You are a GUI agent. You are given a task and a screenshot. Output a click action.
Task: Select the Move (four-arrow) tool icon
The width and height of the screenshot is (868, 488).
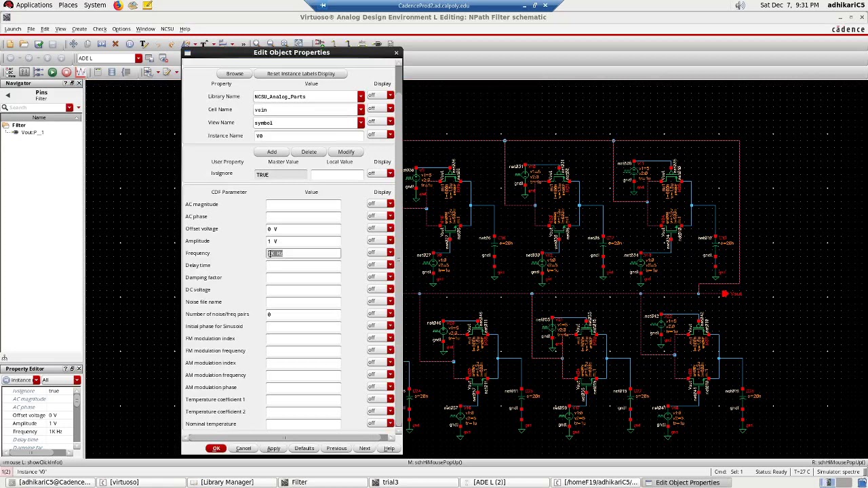pos(73,44)
